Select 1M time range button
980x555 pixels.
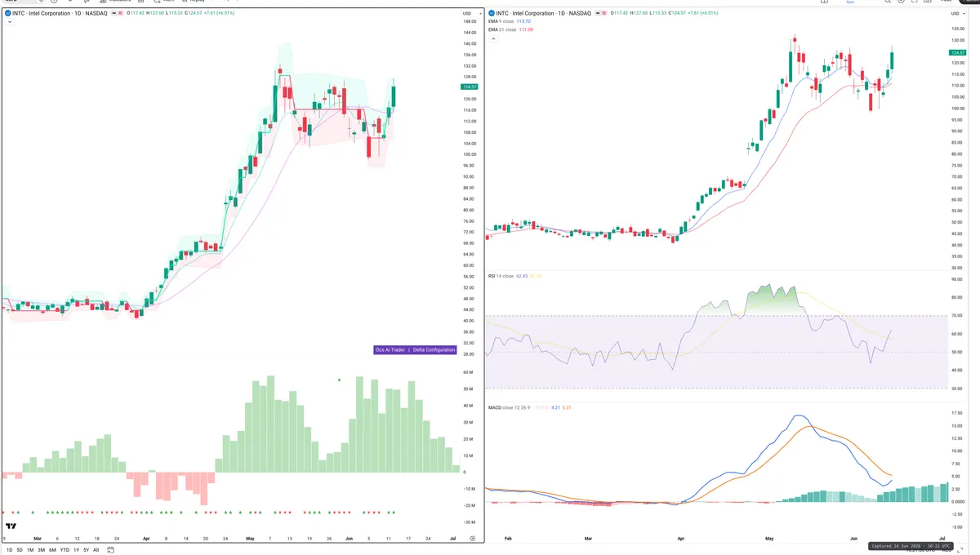[x=30, y=550]
